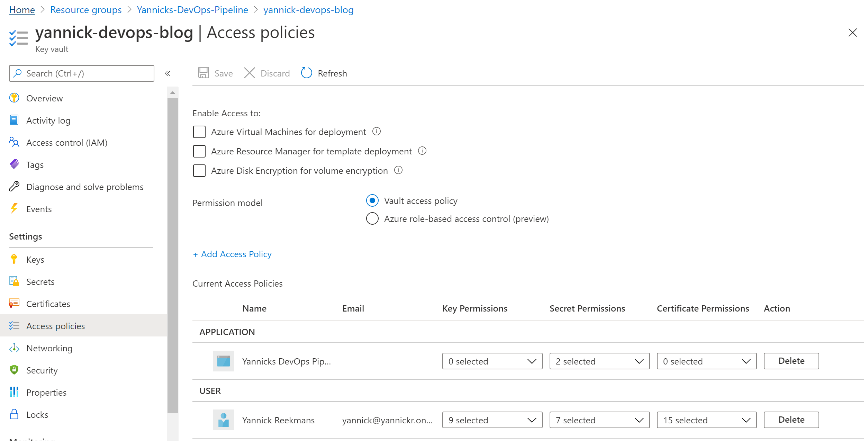
Task: Expand Key Permissions dropdown showing 9 selected
Action: 492,420
